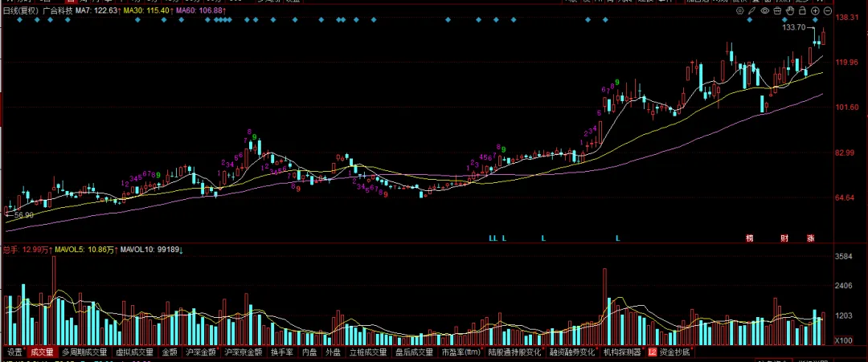Viewport: 868px width, 362px height.
Task: Select the 换手率 indicator tab
Action: [x=282, y=352]
